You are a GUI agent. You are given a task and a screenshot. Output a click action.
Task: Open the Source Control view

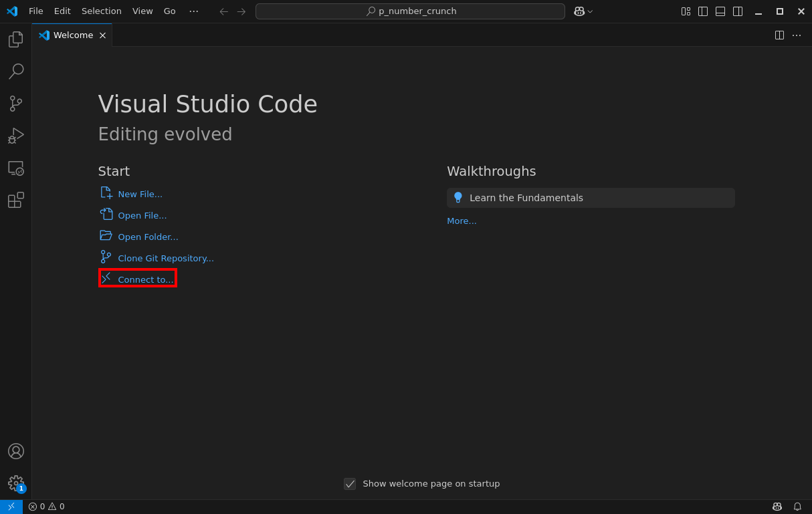(x=16, y=104)
